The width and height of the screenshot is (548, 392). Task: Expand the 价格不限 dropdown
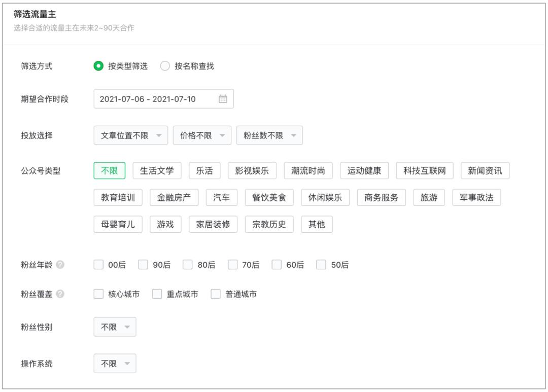[202, 135]
